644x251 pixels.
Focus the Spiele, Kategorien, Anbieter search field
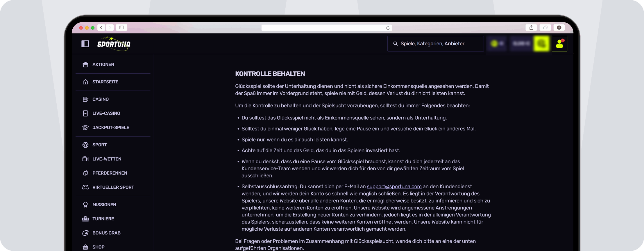point(436,44)
